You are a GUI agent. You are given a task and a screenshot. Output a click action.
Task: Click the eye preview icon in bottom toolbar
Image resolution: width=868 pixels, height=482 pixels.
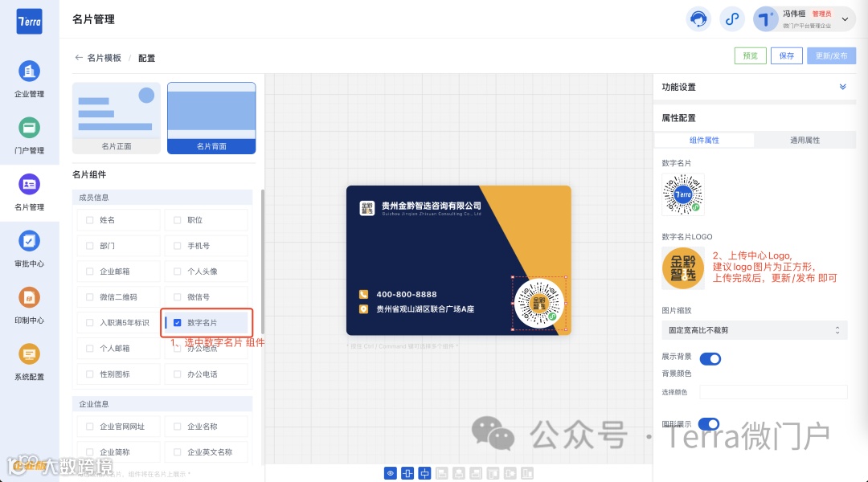tap(391, 473)
